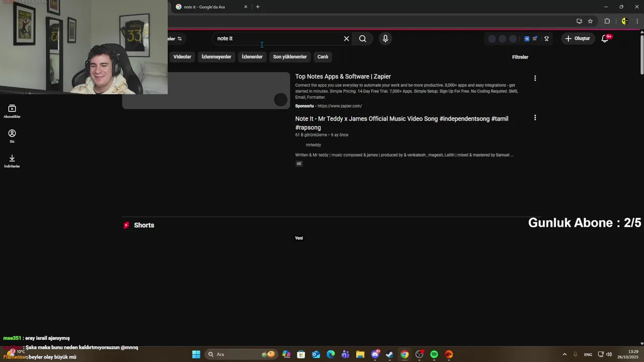Open the EA app from taskbar
This screenshot has height=362, width=644.
click(449, 354)
